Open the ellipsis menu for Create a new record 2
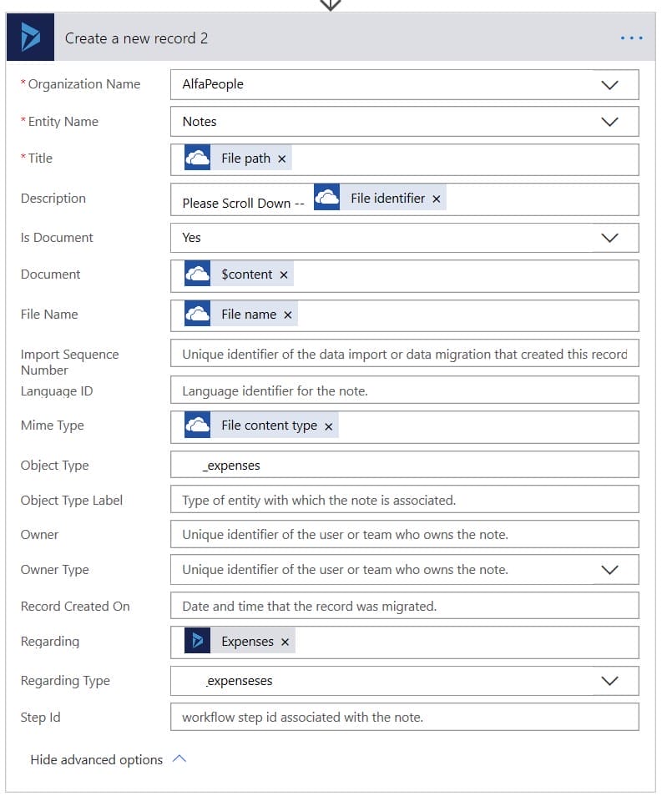672x801 pixels. [x=632, y=37]
